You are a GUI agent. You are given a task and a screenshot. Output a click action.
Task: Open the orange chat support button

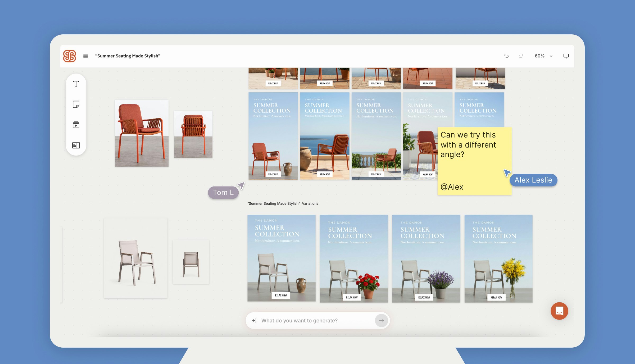point(559,311)
